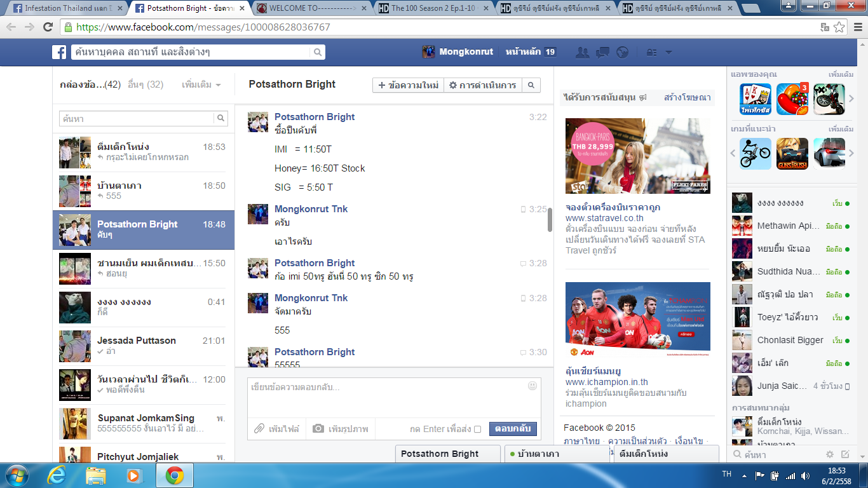Click the volume speaker tray icon

click(x=806, y=475)
